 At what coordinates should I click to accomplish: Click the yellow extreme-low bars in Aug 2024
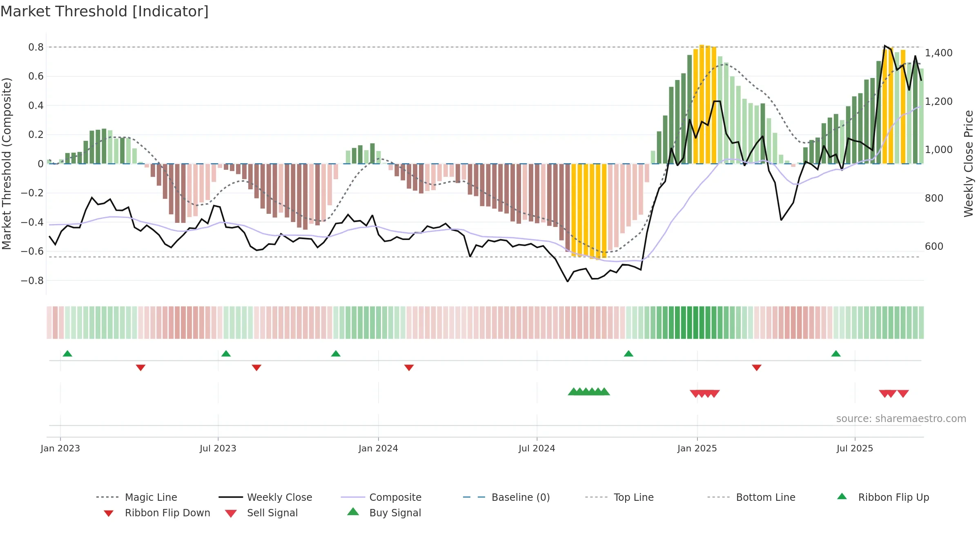click(589, 211)
